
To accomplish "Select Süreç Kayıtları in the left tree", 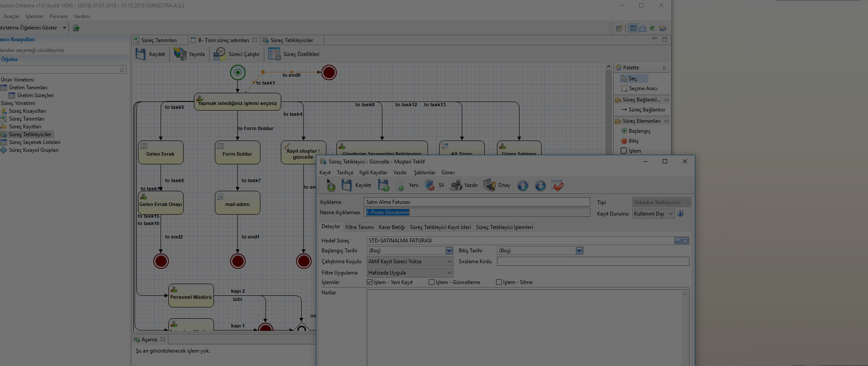I will 25,127.
